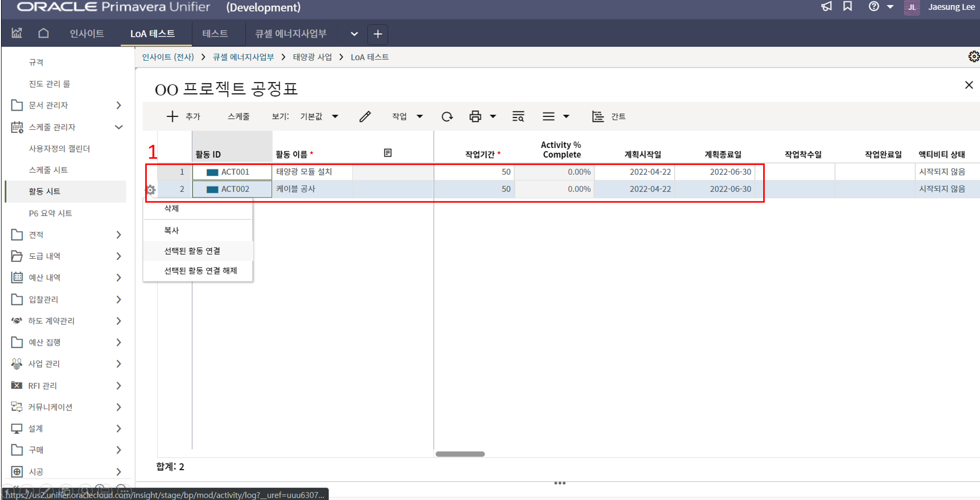Screen dimensions: 980x500
Task: Click the gear icon beside row 2
Action: click(x=150, y=190)
